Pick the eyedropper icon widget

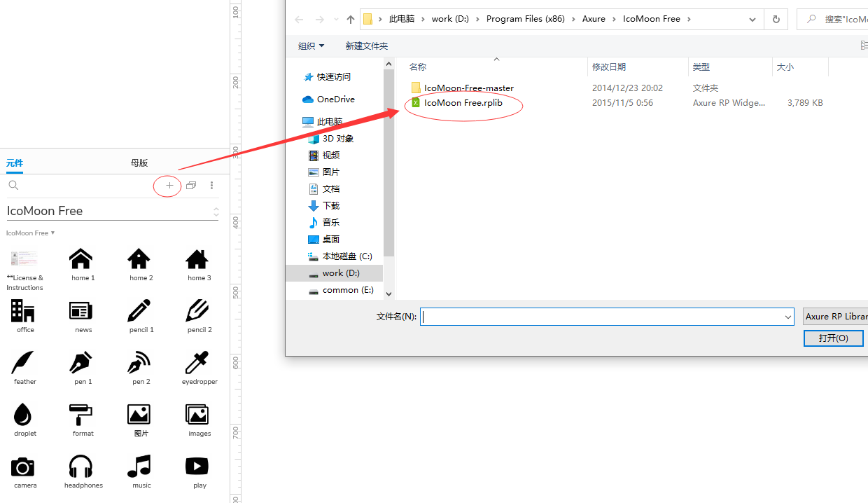coord(197,363)
